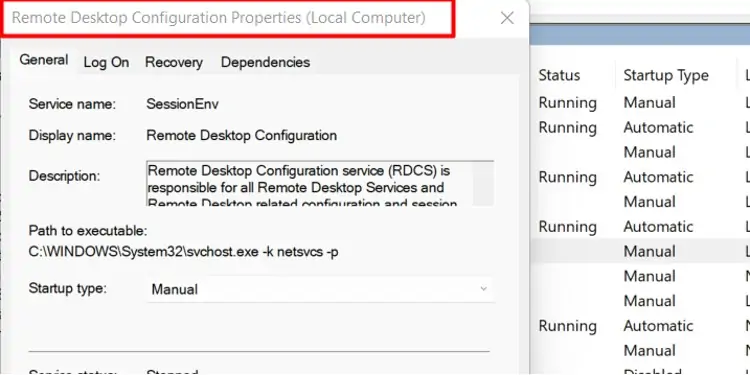Screen dimensions: 750x375
Task: Click the 'Startup type:' label
Action: pyautogui.click(x=67, y=288)
